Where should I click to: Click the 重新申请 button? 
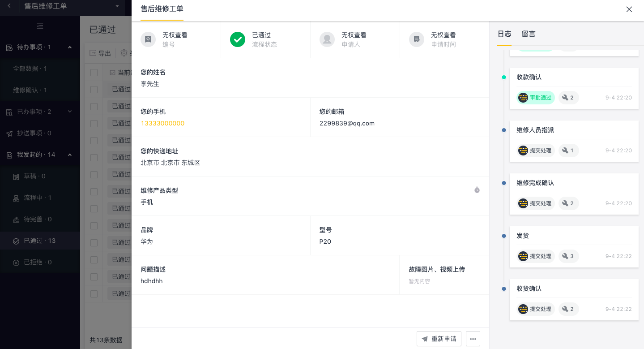(439, 339)
